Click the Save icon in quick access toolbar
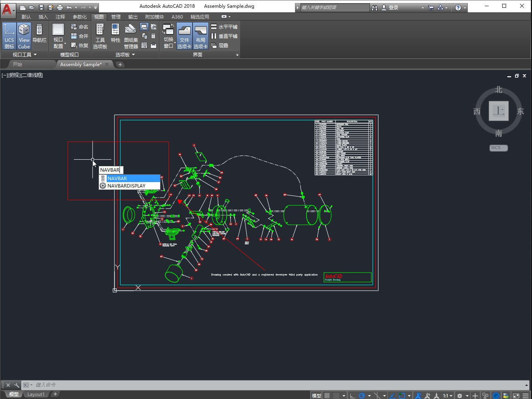 (x=41, y=7)
